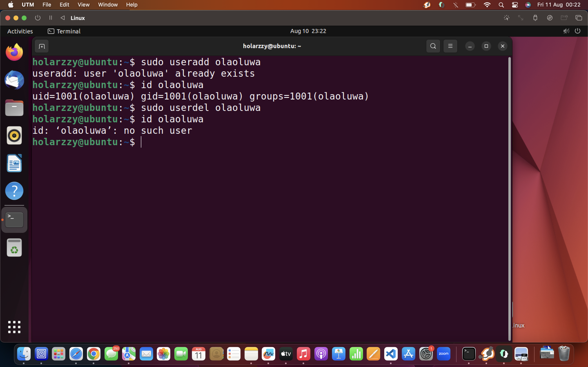Unmute audio in the Ubuntu top bar

[x=566, y=31]
